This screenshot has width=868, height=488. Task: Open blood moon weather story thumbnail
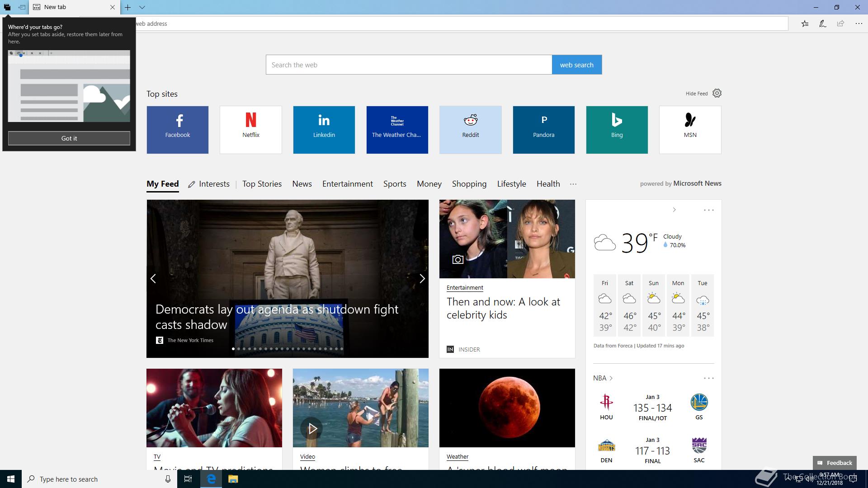pos(507,408)
